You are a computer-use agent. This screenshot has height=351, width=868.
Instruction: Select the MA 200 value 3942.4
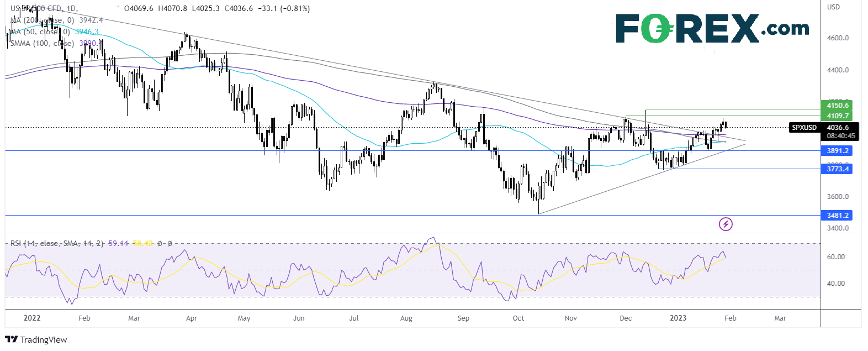91,20
